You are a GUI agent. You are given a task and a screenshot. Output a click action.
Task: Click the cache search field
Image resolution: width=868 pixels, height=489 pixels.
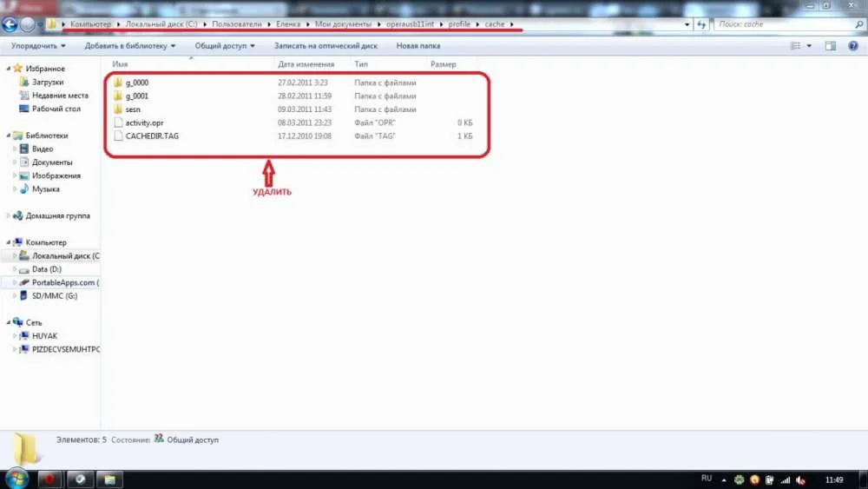[x=783, y=24]
